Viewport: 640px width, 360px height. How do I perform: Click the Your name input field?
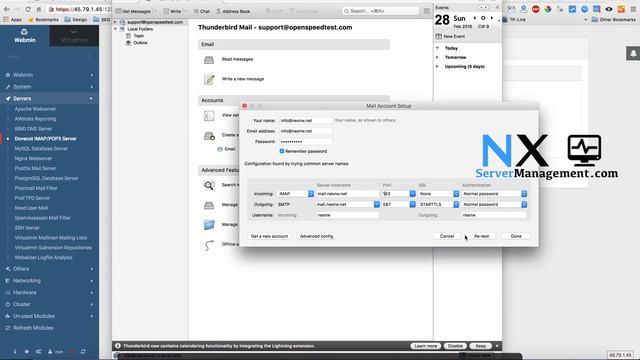click(x=305, y=120)
